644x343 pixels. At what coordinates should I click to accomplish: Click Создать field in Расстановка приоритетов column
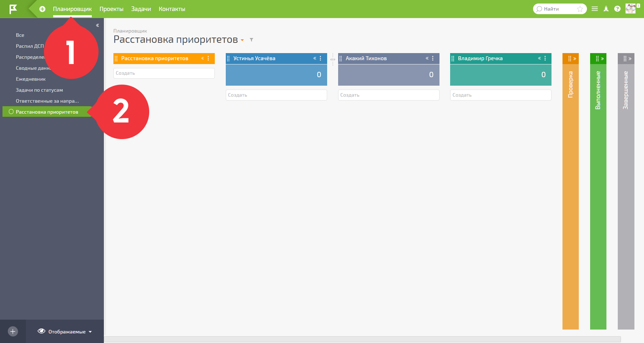tap(164, 73)
